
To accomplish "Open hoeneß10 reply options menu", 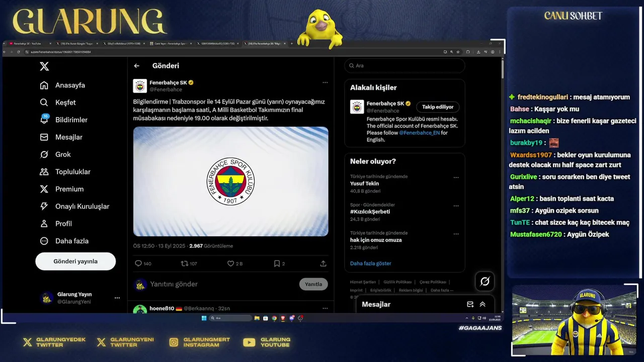I will point(325,308).
